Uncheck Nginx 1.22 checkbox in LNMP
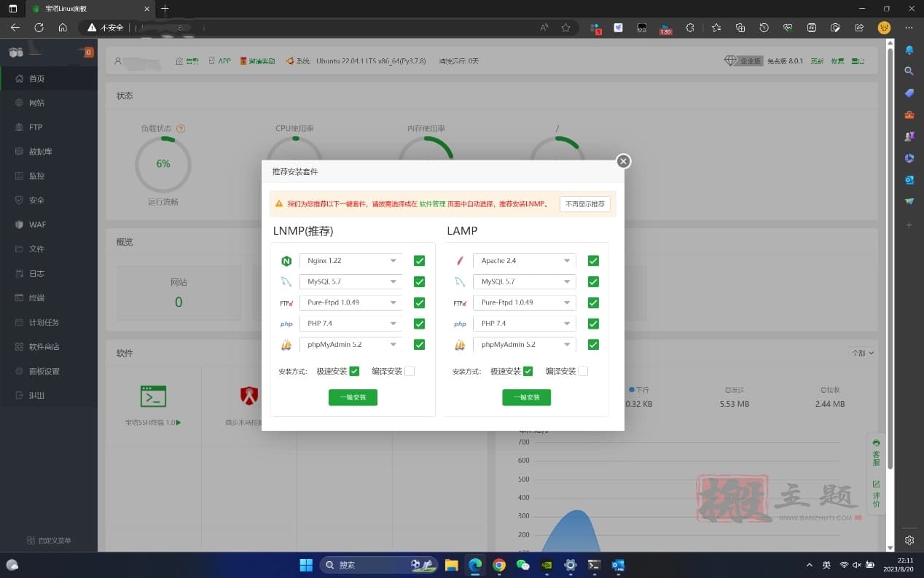924x578 pixels. coord(419,261)
